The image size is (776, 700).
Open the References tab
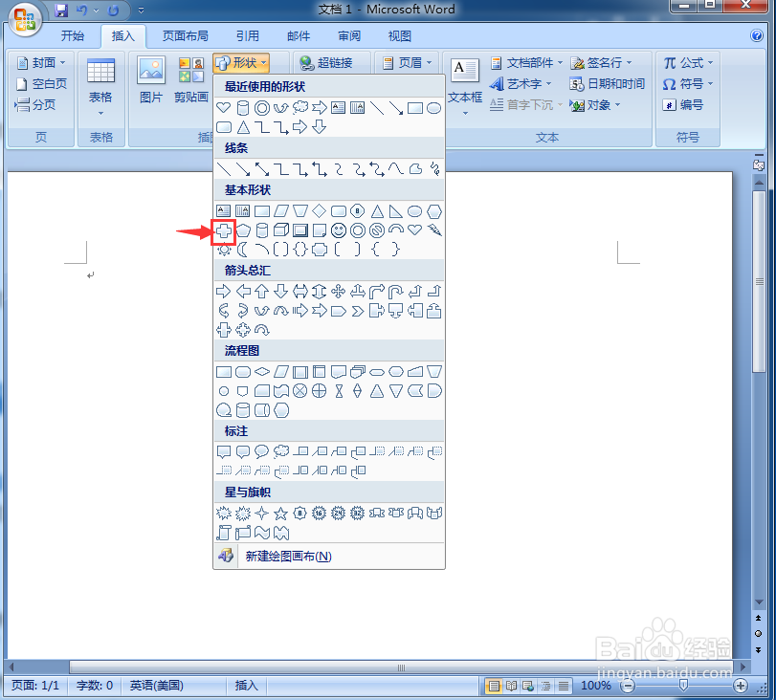[x=248, y=35]
